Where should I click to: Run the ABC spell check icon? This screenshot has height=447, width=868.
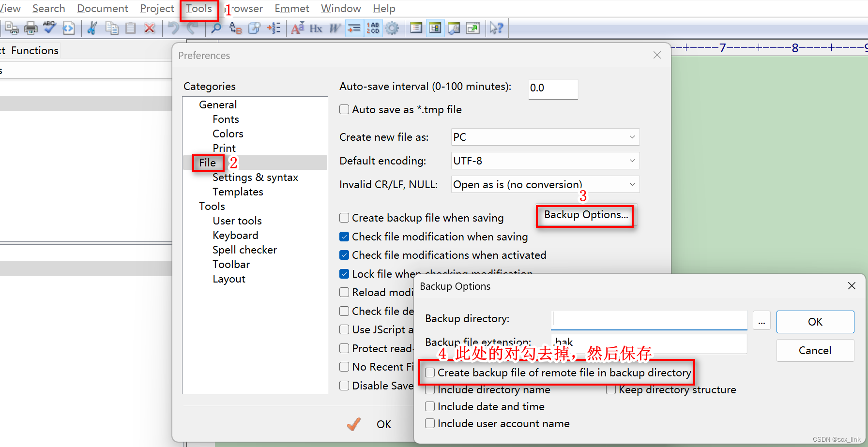click(x=49, y=28)
